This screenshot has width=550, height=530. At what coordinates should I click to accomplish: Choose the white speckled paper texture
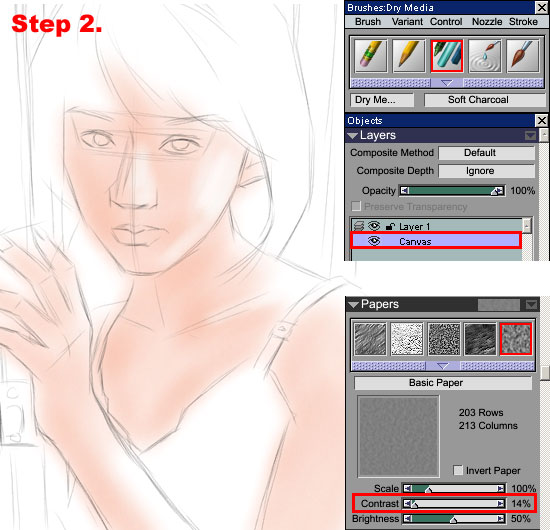tap(407, 339)
